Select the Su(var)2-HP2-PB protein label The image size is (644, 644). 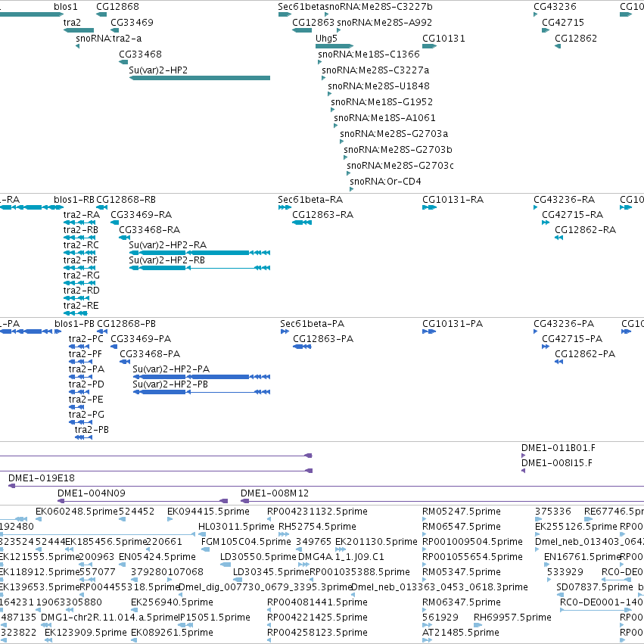170,384
